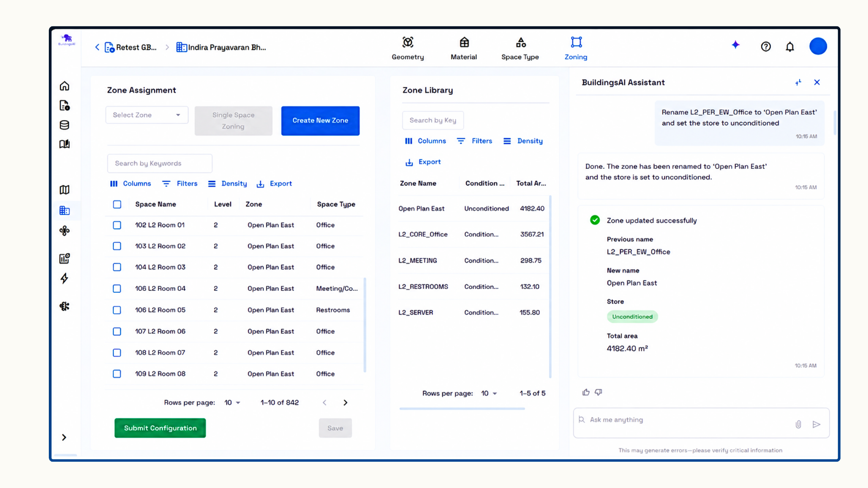Screen dimensions: 868x488
Task: Give a thumbs down to the assistant response
Action: click(598, 392)
